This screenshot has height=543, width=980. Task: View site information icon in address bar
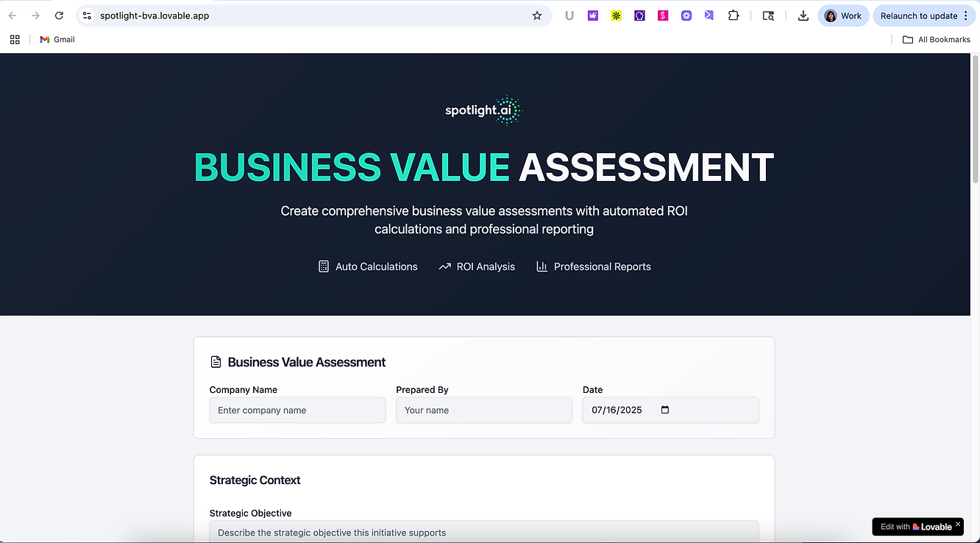coord(87,15)
